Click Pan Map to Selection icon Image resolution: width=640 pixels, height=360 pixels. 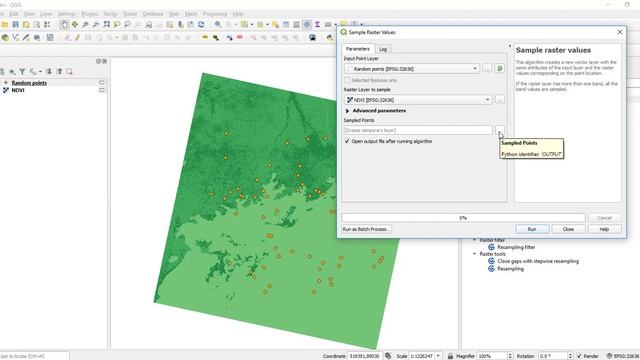[x=75, y=24]
